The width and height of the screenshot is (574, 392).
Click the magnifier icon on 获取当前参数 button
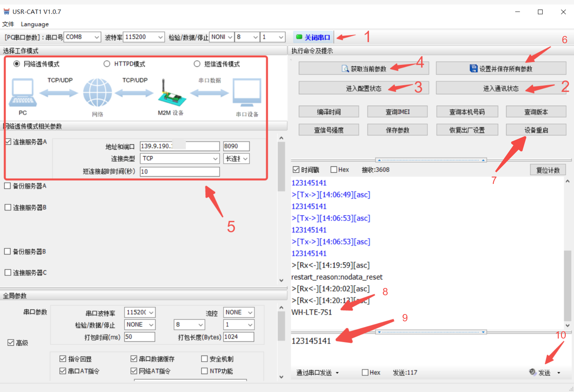click(345, 69)
